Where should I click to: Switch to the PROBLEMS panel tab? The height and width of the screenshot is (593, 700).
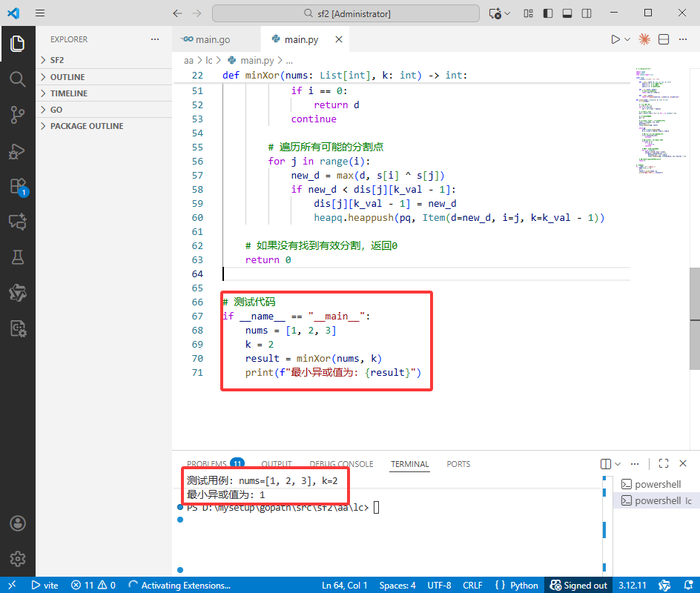[215, 463]
